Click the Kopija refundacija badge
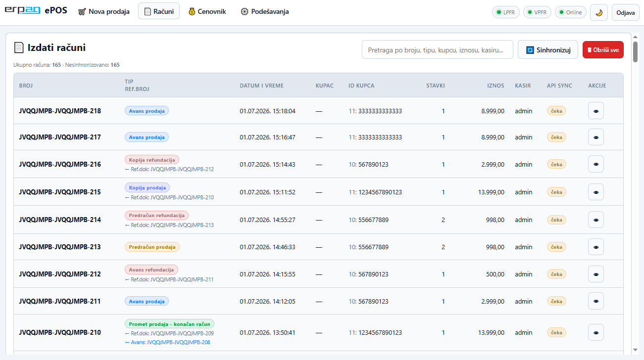This screenshot has width=644, height=360. pyautogui.click(x=151, y=160)
